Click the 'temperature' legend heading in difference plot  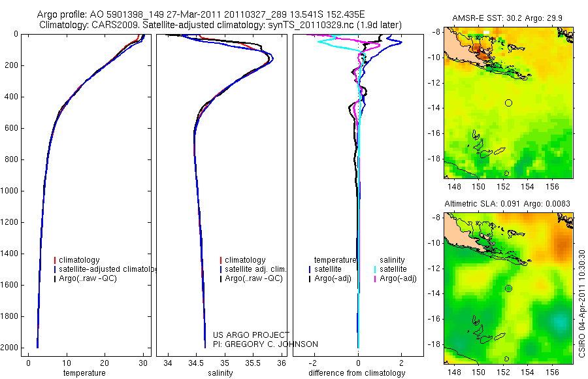coord(335,260)
